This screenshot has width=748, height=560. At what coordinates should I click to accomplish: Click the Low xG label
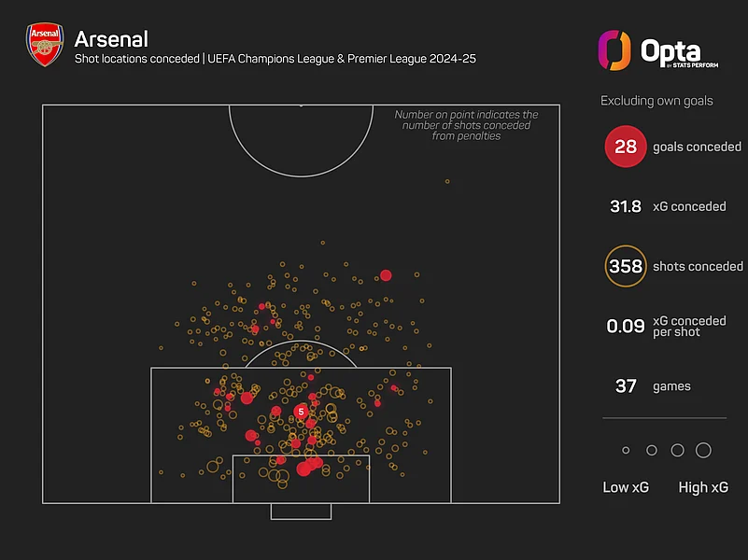point(626,487)
